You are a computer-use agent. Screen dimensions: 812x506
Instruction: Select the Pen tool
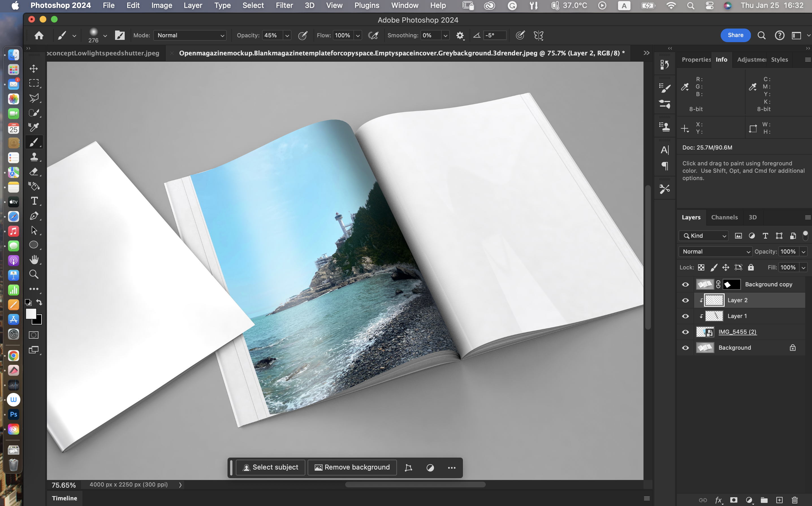[x=34, y=215]
